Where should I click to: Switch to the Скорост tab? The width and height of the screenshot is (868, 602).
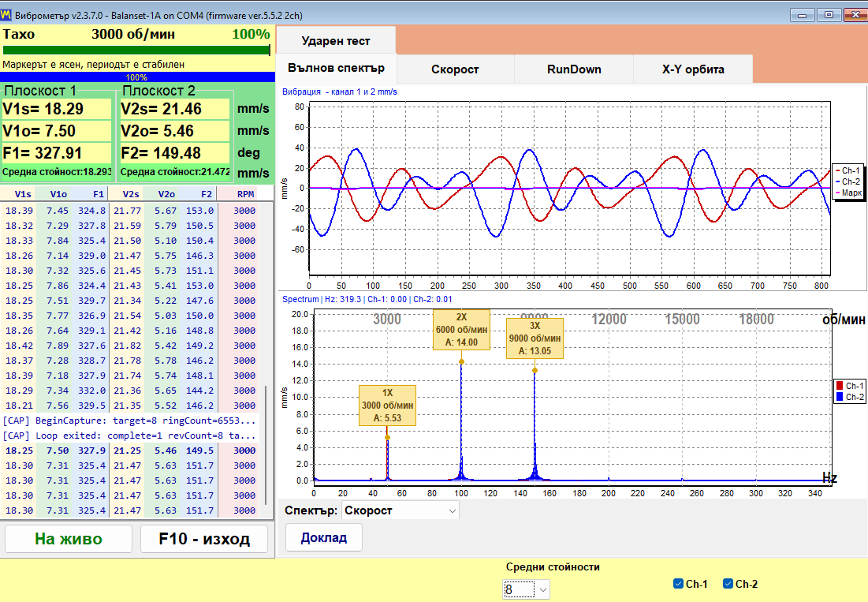point(455,69)
